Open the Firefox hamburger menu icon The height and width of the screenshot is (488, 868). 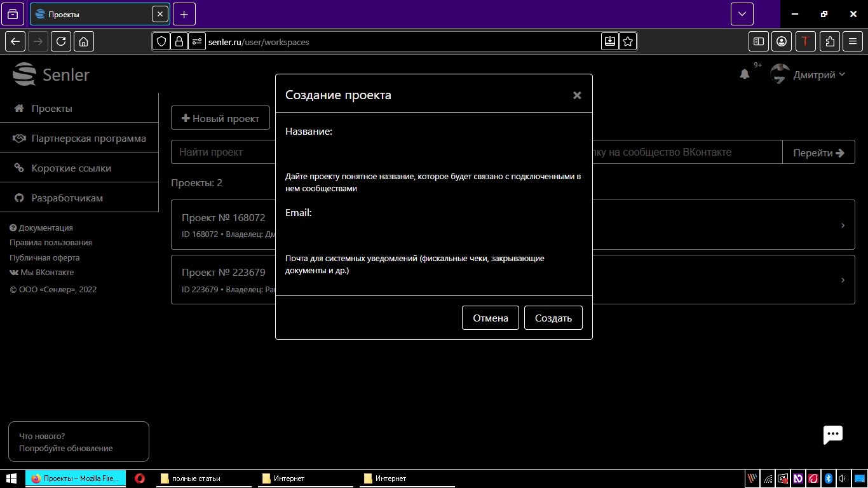click(853, 41)
